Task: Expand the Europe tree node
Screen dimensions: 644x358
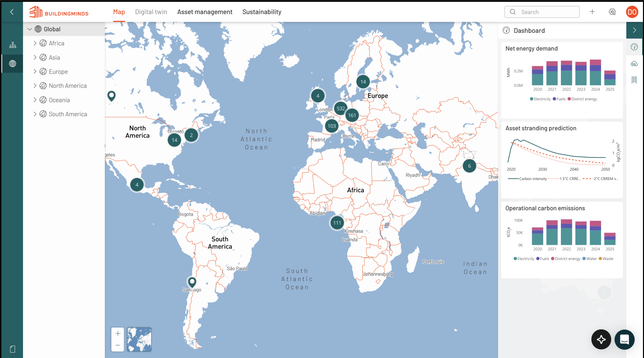Action: click(35, 71)
